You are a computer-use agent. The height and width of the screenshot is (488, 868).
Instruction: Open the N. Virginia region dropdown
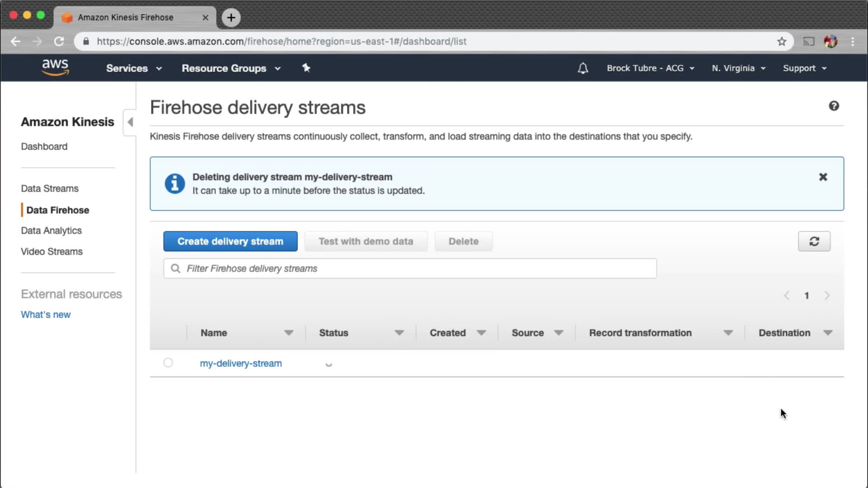pos(738,68)
